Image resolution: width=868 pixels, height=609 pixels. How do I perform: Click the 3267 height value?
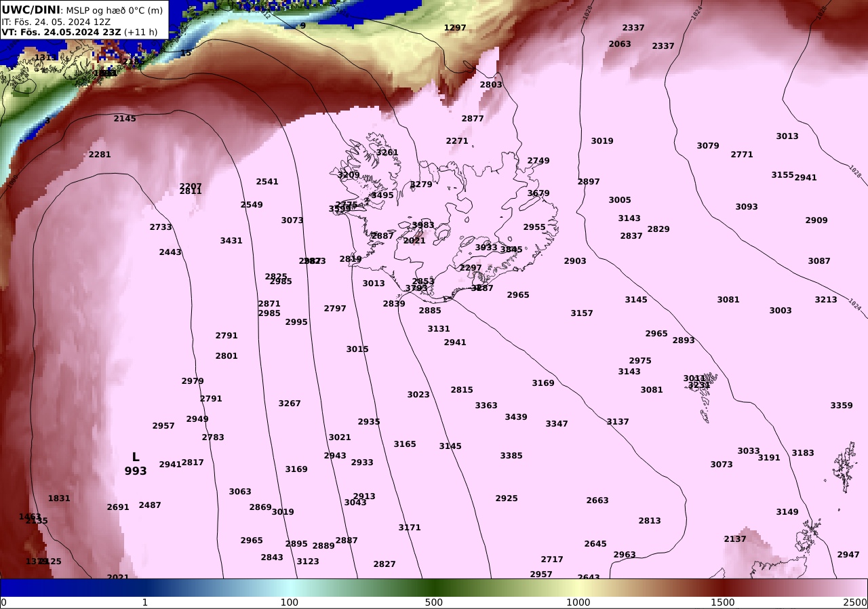tap(290, 404)
